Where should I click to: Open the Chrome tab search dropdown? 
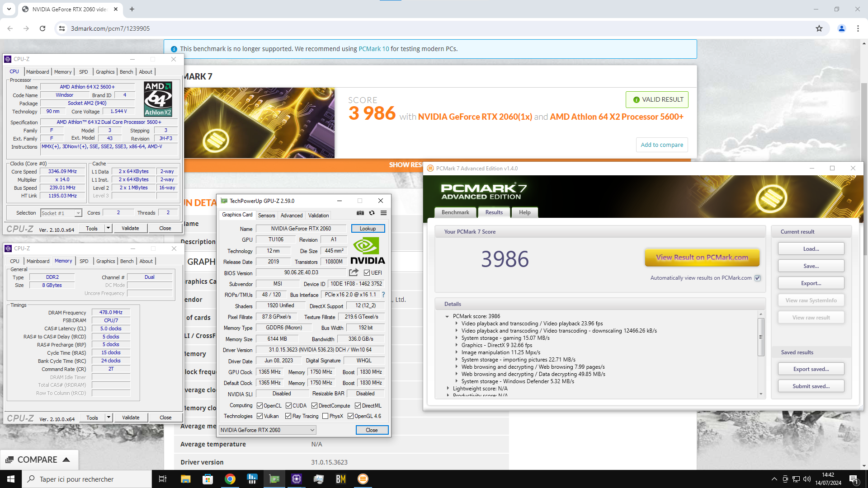9,9
